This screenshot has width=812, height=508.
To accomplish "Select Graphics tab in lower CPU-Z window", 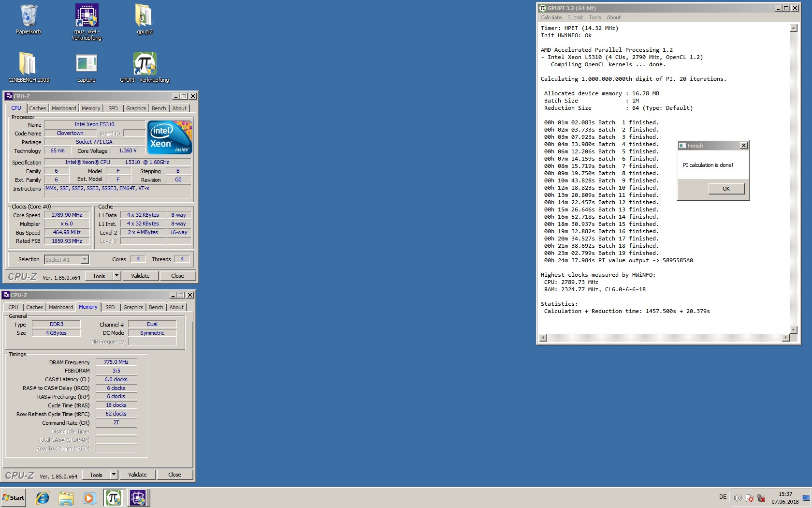I will 133,307.
